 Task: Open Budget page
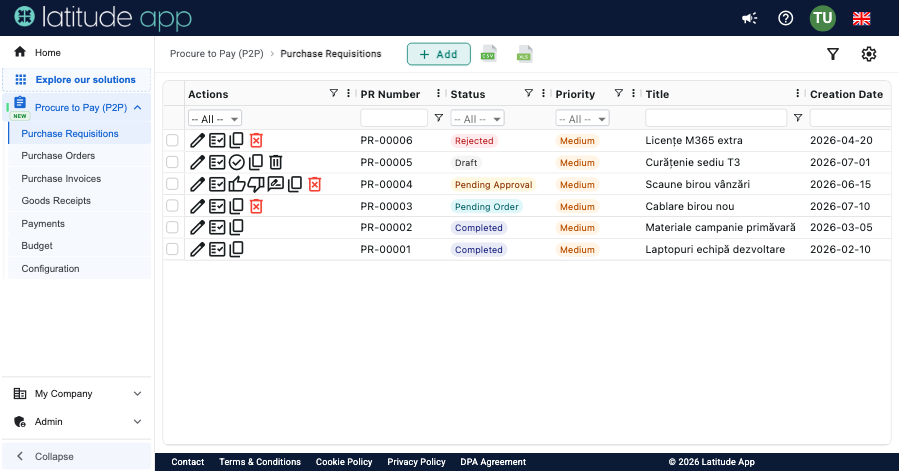coord(80,246)
